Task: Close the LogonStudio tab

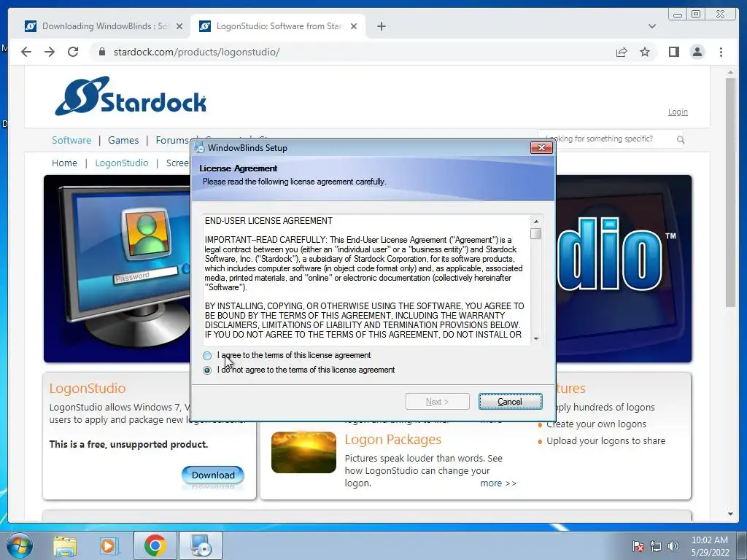Action: pos(354,26)
